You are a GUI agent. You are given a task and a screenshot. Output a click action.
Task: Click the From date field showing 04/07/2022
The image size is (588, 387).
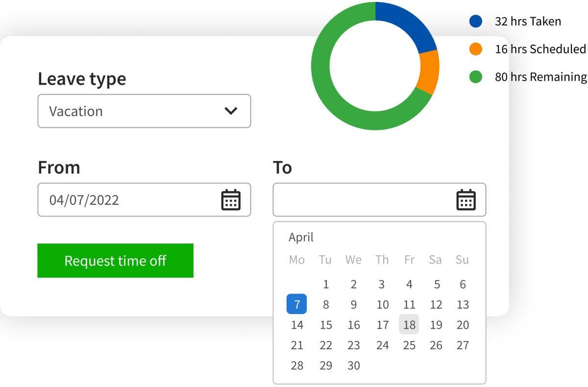127,200
